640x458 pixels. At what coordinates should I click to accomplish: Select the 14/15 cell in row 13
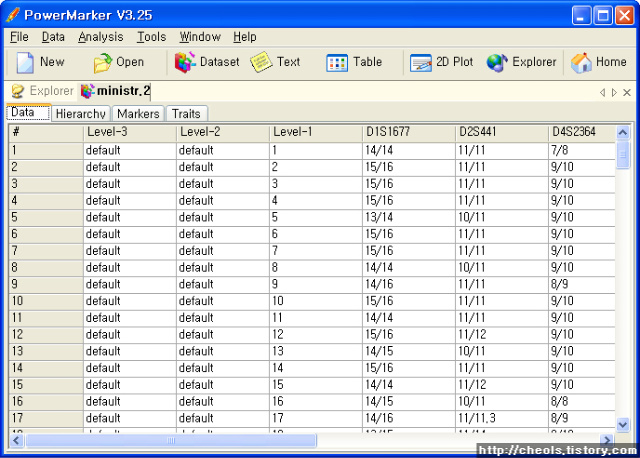click(x=409, y=351)
